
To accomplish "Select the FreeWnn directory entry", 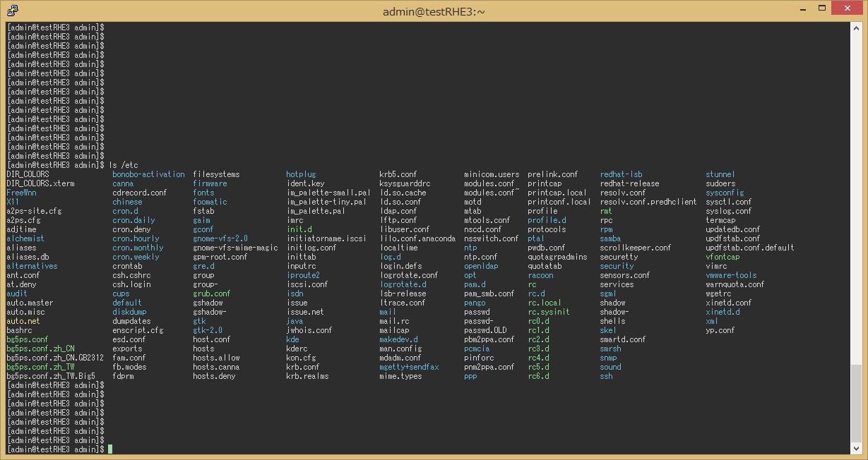I will click(21, 193).
